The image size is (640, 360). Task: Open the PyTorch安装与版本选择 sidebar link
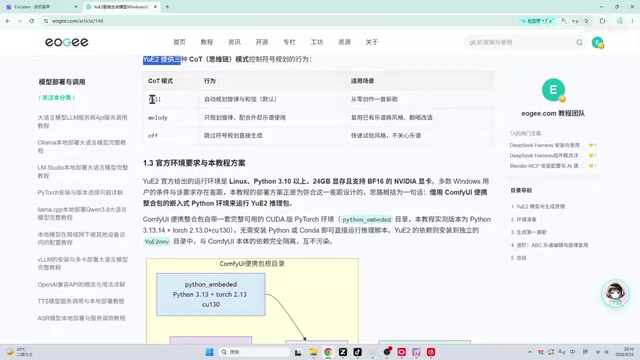(80, 192)
